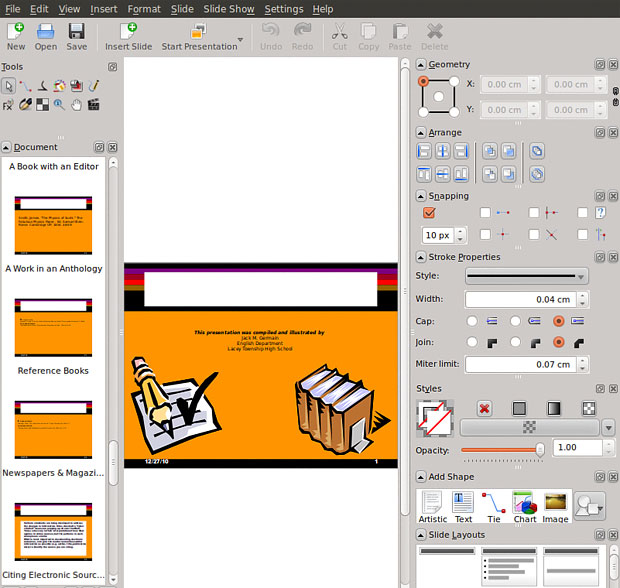Screen dimensions: 620x588
Task: Open the Insert menu
Action: (104, 9)
